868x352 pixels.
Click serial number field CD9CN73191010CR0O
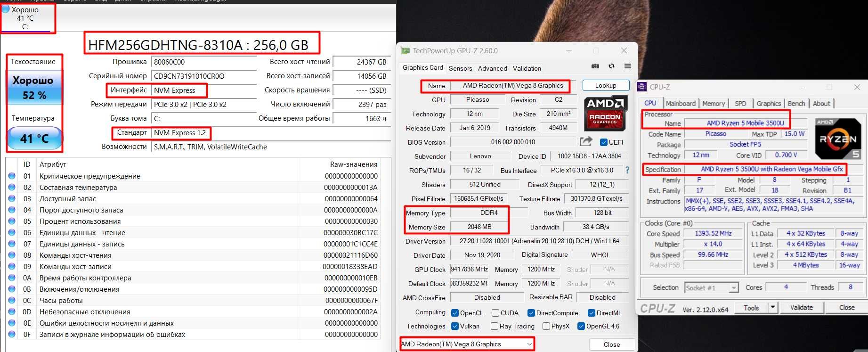[203, 76]
